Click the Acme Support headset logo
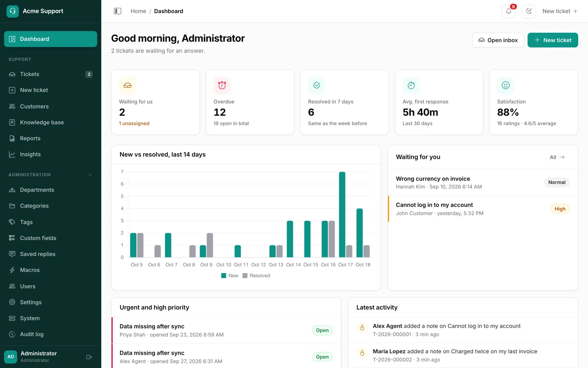Viewport: 588px width, 368px height. coord(12,11)
